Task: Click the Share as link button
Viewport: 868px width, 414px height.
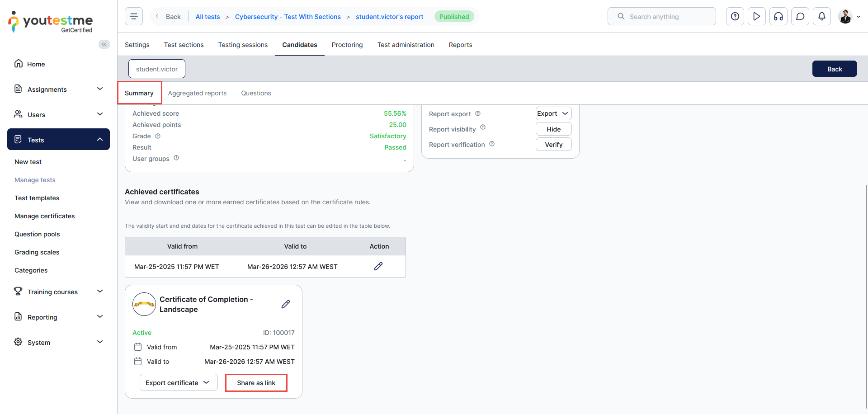Action: pyautogui.click(x=256, y=383)
